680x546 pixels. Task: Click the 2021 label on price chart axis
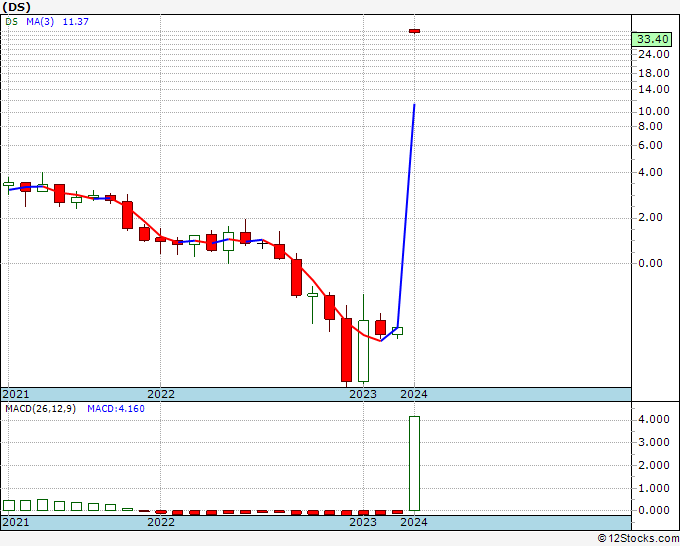click(16, 394)
